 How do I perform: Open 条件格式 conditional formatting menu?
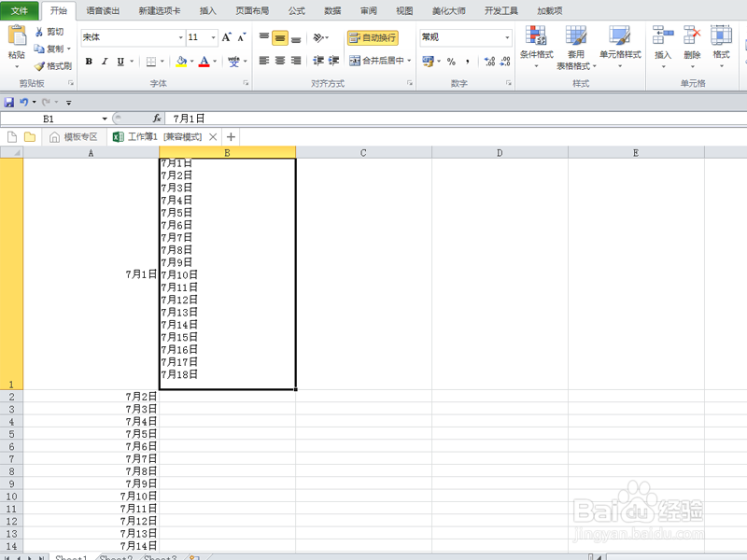[536, 48]
